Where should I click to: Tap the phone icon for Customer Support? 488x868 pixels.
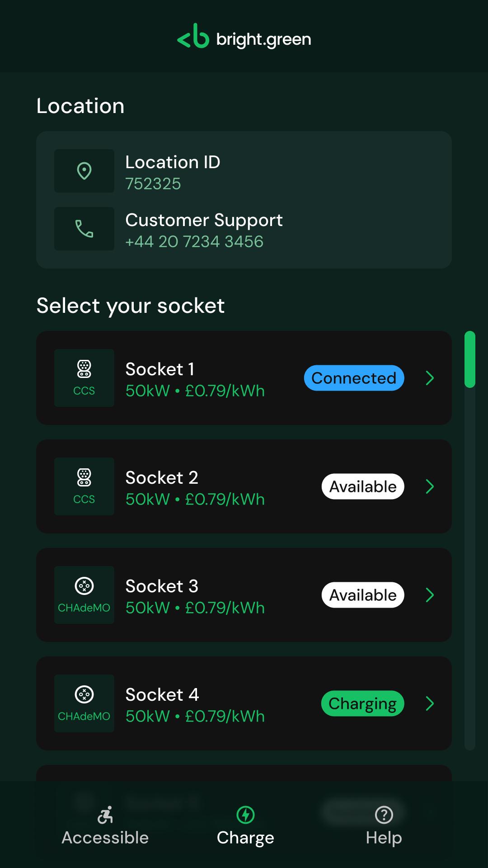coord(84,229)
